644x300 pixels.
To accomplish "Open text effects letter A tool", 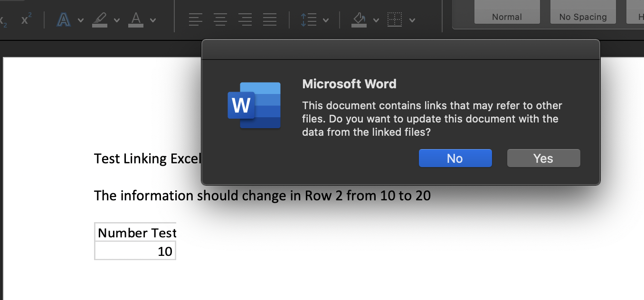I will click(63, 20).
